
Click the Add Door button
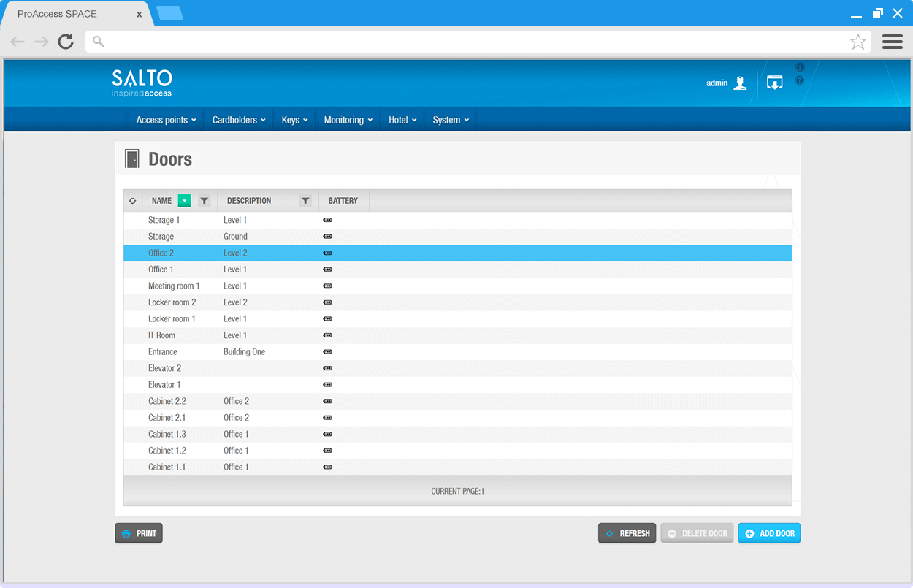[x=769, y=533]
